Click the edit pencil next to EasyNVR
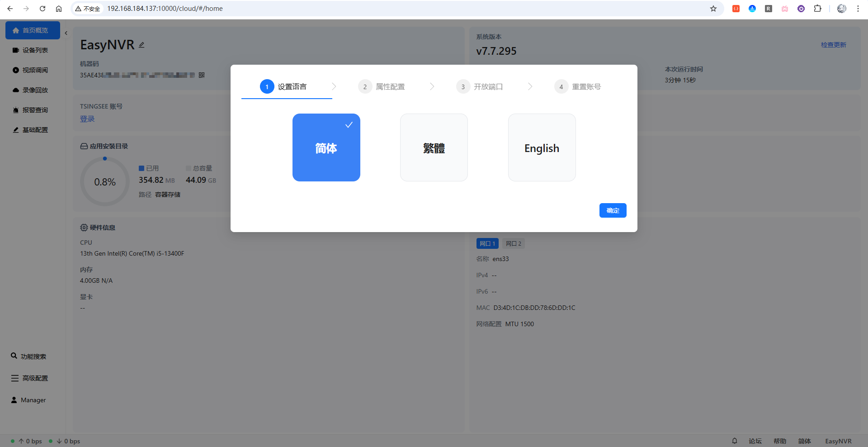This screenshot has height=447, width=868. point(142,45)
